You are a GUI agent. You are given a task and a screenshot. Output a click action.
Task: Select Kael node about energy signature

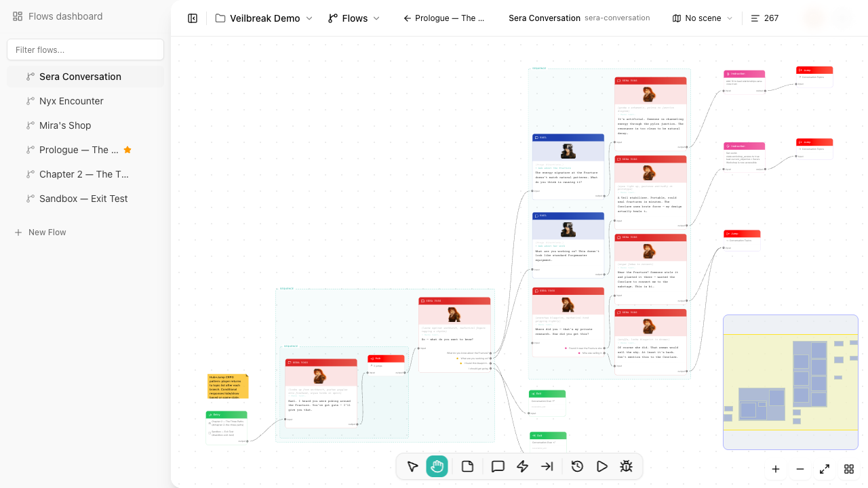[568, 166]
